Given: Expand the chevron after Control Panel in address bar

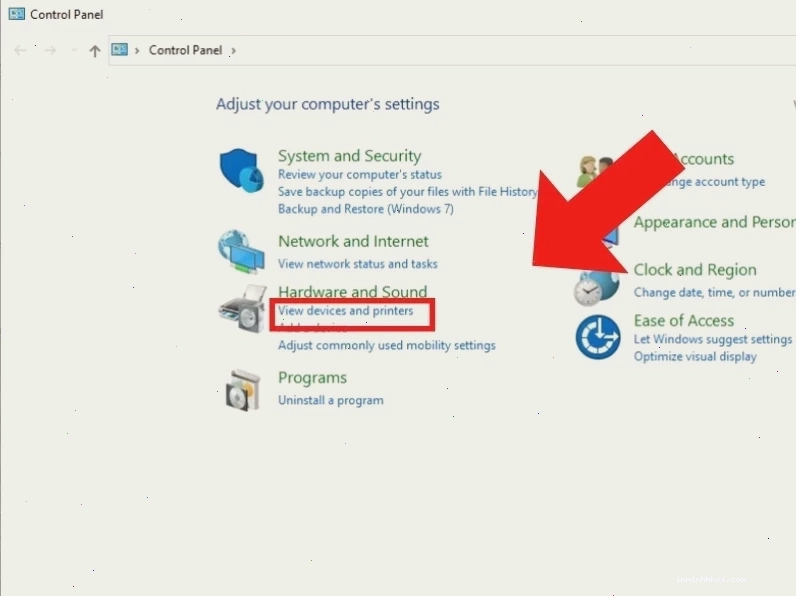Looking at the screenshot, I should (x=234, y=51).
